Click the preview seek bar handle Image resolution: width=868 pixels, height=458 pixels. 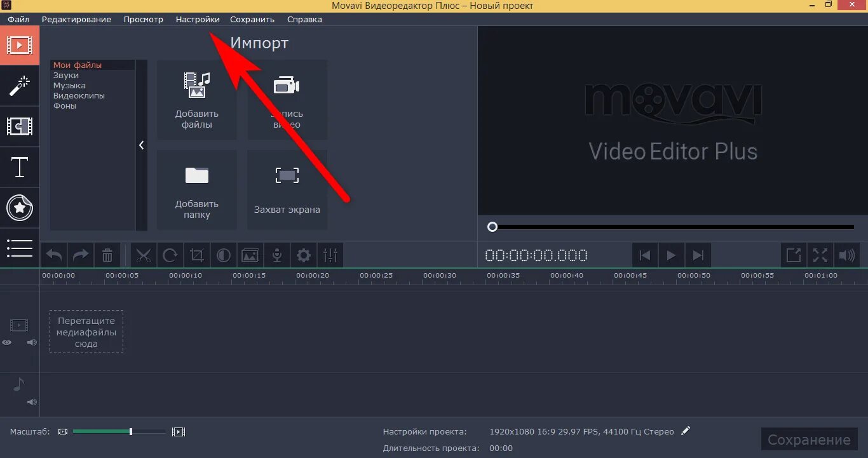click(x=492, y=227)
